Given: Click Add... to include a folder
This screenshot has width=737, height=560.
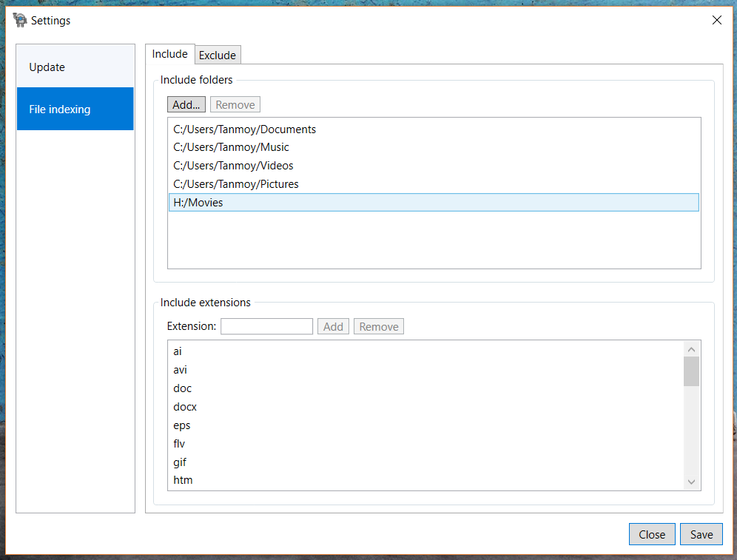Looking at the screenshot, I should 186,105.
